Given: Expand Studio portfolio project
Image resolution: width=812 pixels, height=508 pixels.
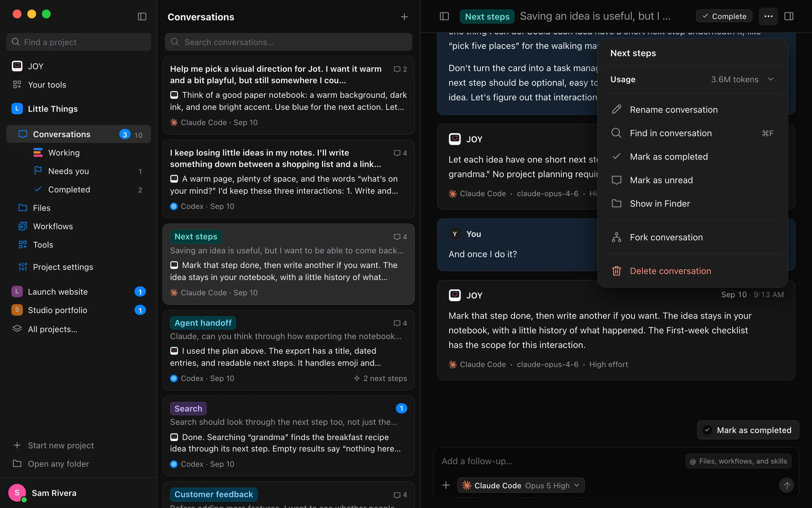Looking at the screenshot, I should coord(79,310).
